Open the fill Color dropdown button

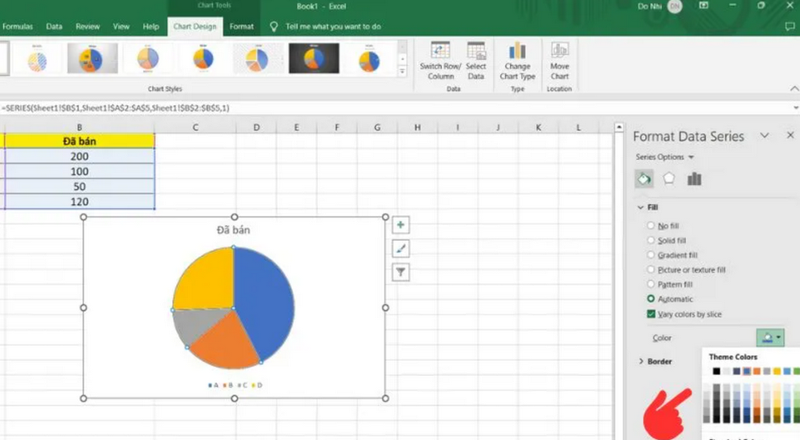coord(770,337)
